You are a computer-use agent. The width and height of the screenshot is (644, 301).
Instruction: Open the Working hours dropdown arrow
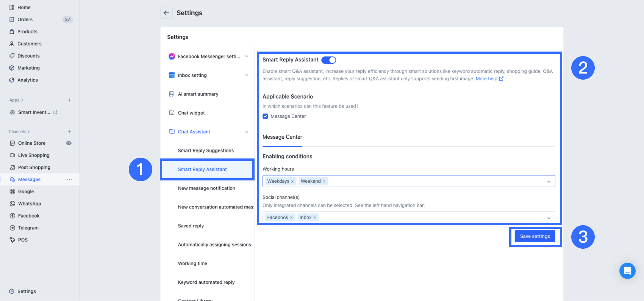click(549, 182)
